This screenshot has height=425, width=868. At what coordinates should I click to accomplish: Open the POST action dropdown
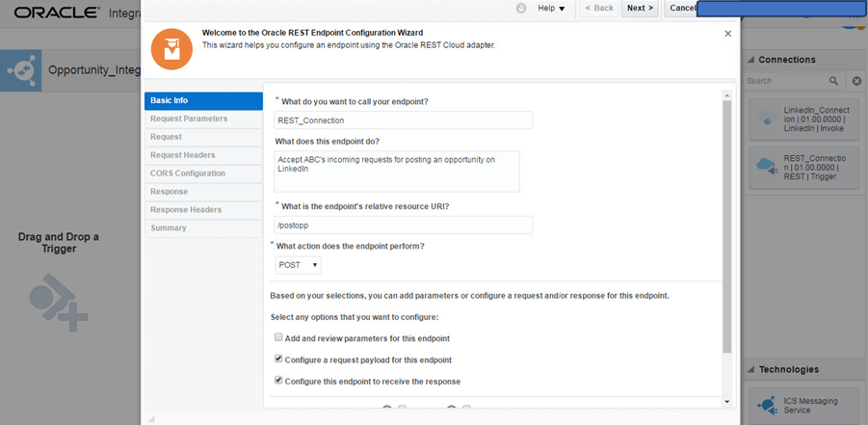(299, 265)
